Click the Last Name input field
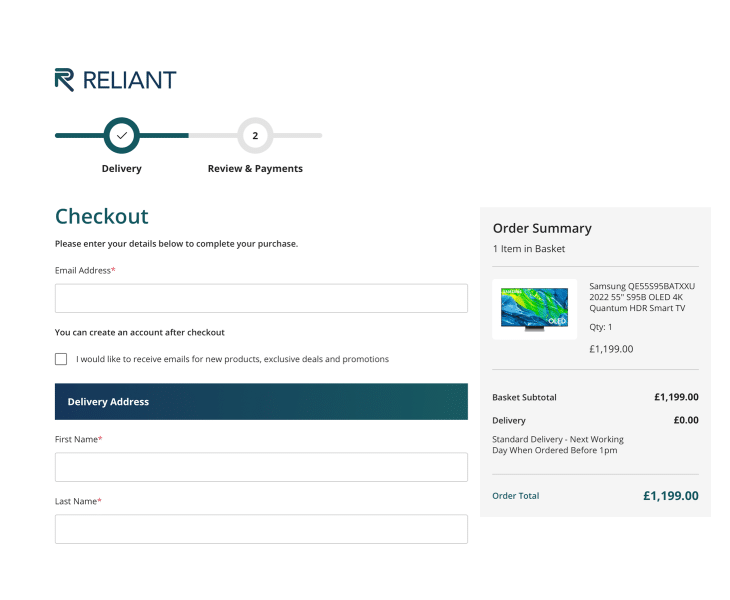The height and width of the screenshot is (600, 730). (x=261, y=529)
